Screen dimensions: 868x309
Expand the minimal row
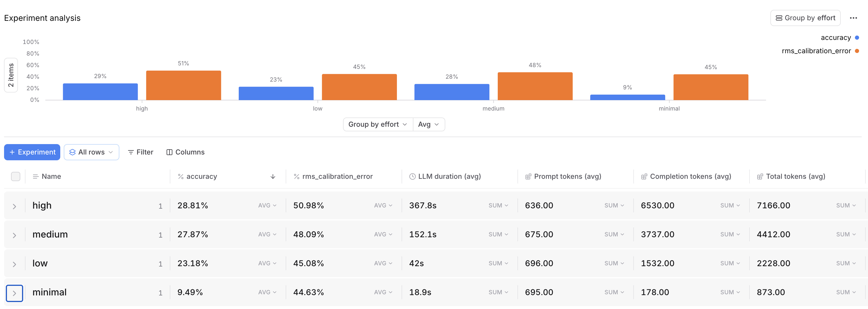coord(14,293)
